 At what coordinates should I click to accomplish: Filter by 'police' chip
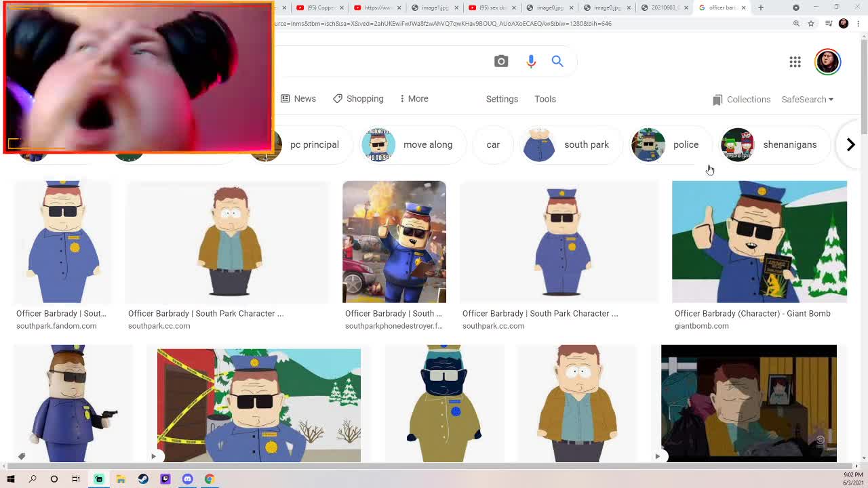coord(670,144)
